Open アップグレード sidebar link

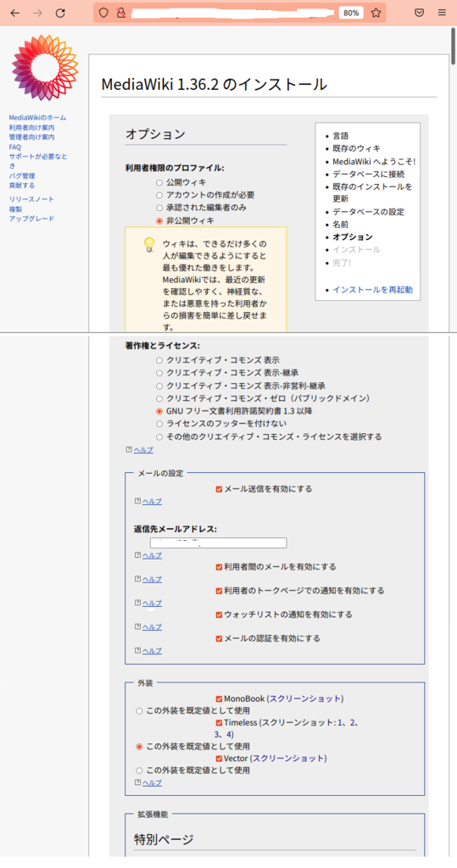point(31,219)
